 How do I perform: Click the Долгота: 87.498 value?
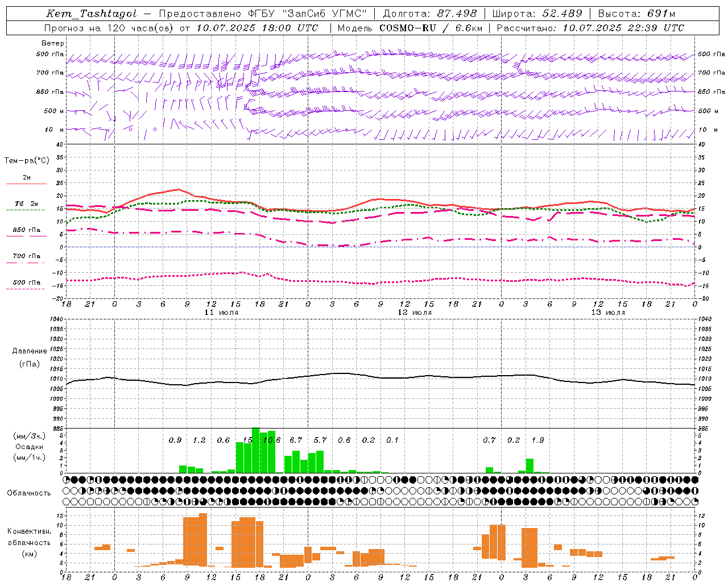[430, 14]
